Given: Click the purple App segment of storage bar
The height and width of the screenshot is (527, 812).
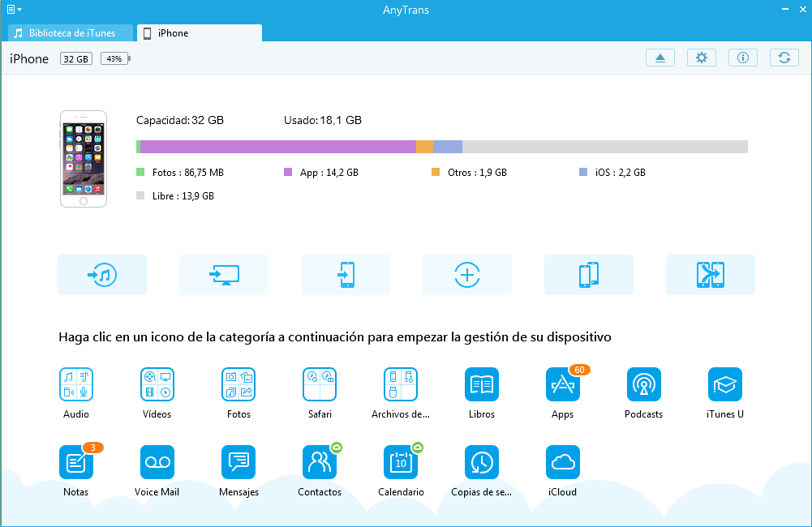Looking at the screenshot, I should point(278,147).
